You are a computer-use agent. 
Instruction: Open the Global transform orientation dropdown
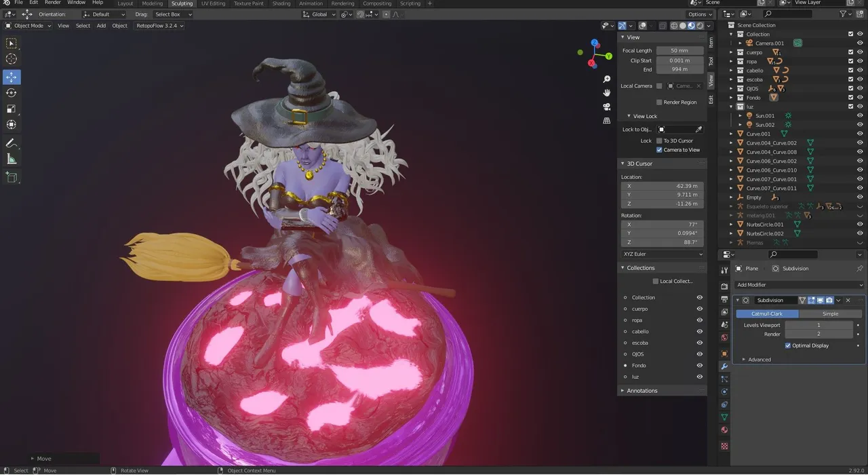(319, 14)
